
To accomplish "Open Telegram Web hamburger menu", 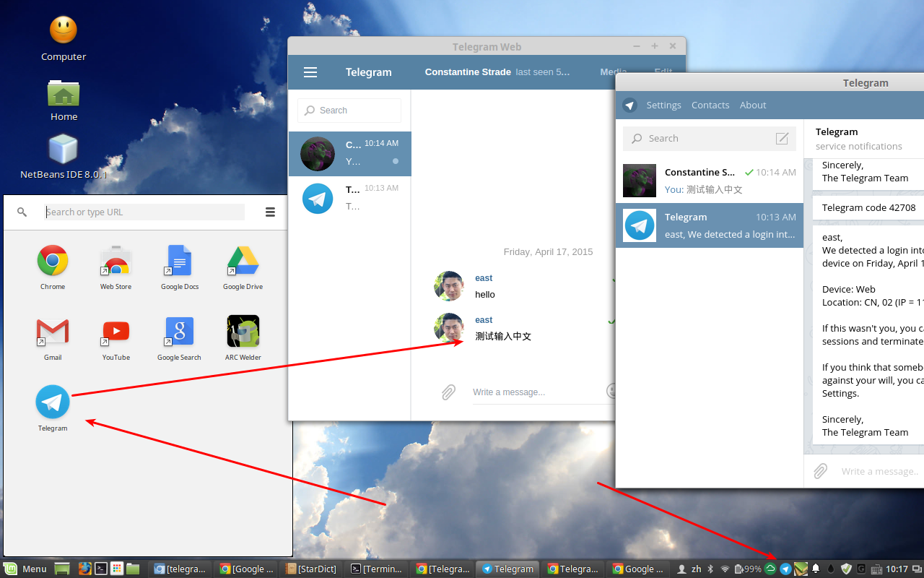I will (x=310, y=72).
